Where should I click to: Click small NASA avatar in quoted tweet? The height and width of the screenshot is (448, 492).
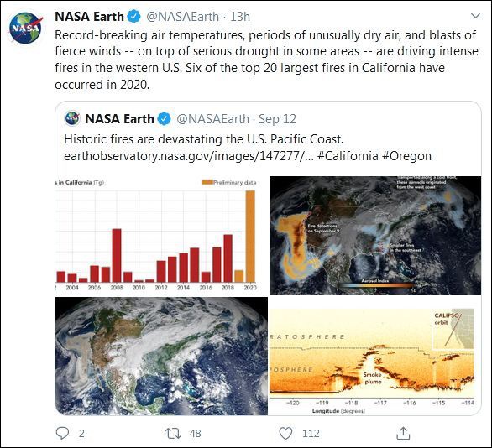coord(72,118)
